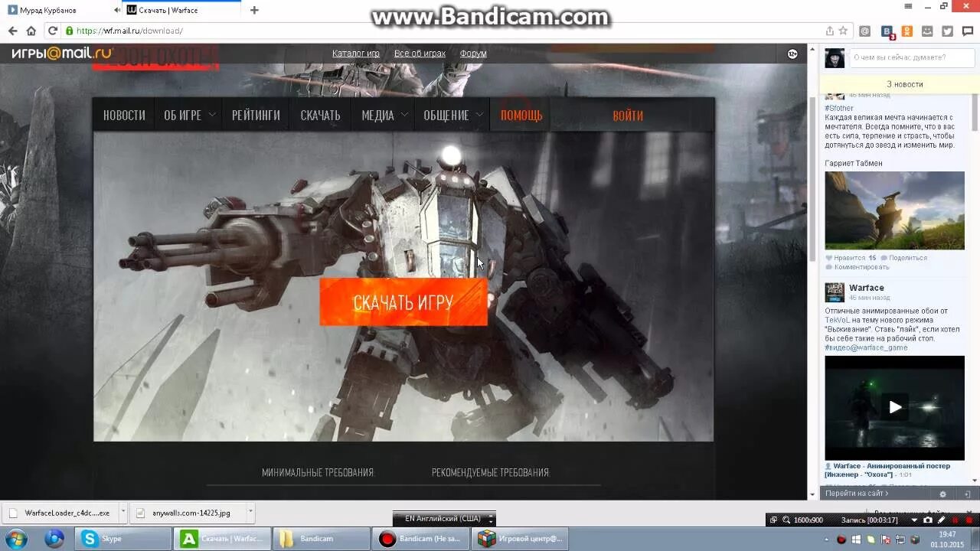Image resolution: width=980 pixels, height=551 pixels.
Task: Mute the tab via speaker icon
Action: [x=117, y=10]
